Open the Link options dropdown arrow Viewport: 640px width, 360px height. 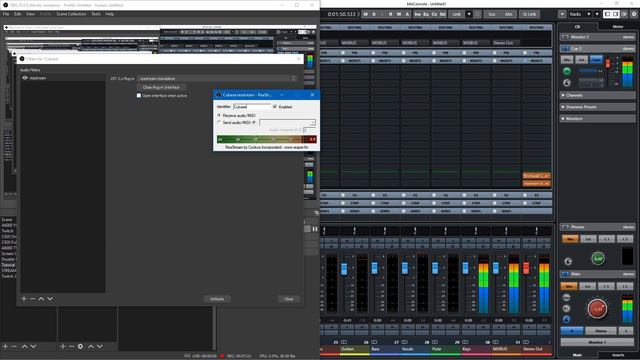(x=469, y=14)
